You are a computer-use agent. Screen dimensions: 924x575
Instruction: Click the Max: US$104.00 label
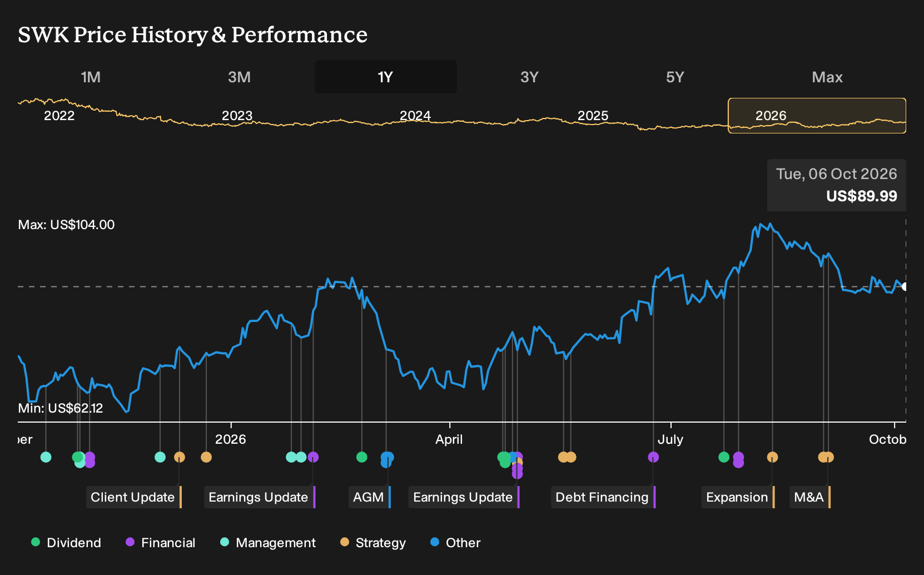pos(66,225)
